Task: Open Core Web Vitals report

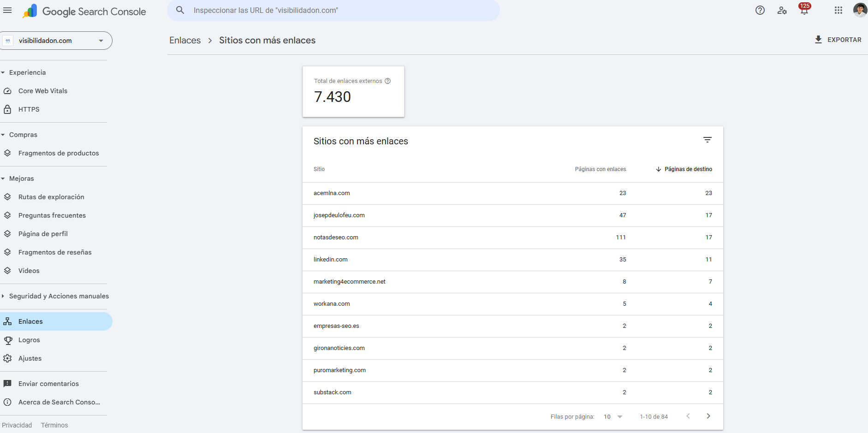Action: coord(43,91)
